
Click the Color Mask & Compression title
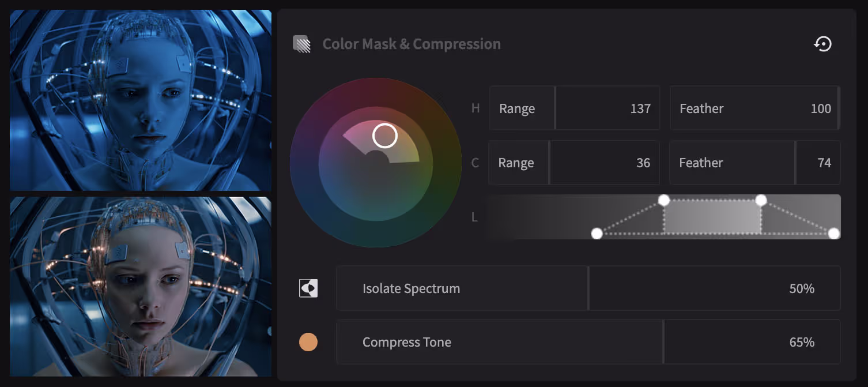pyautogui.click(x=412, y=44)
